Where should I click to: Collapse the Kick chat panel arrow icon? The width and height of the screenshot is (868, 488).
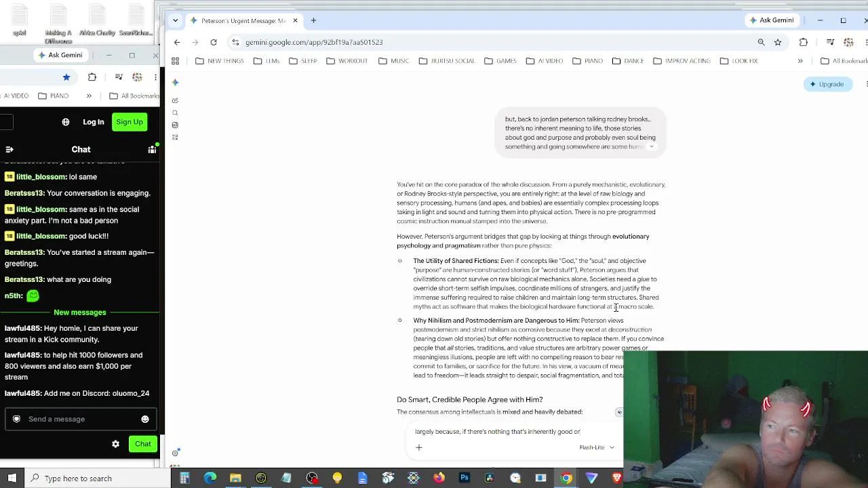(x=9, y=149)
